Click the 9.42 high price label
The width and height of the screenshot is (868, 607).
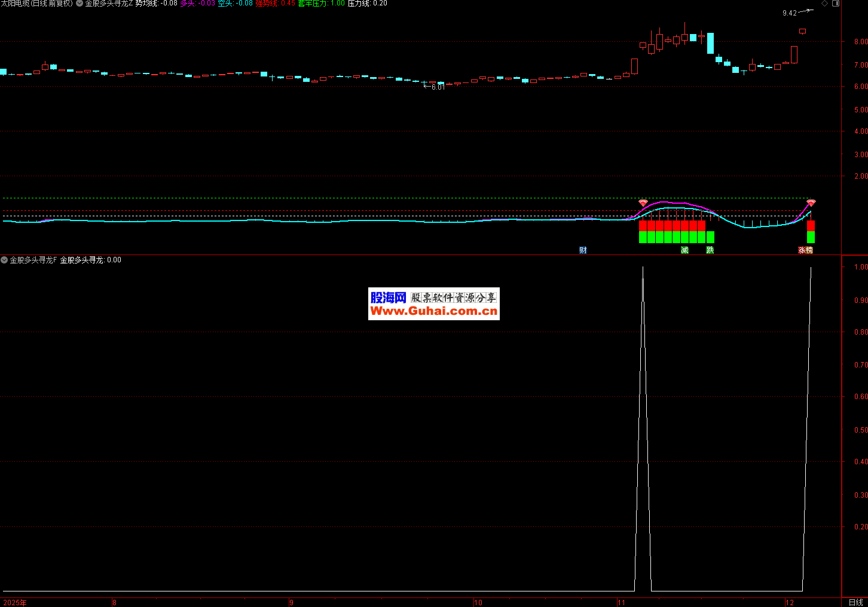[x=789, y=13]
